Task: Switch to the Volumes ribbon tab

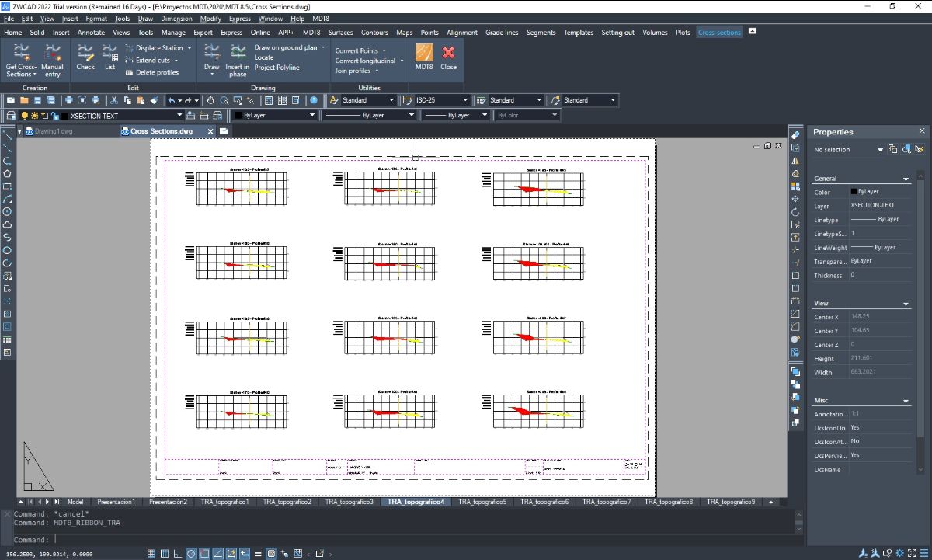Action: [x=655, y=33]
